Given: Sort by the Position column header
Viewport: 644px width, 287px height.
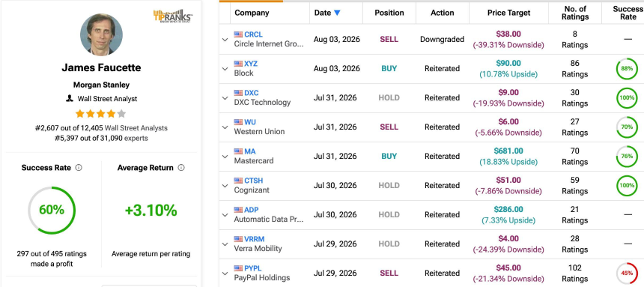Looking at the screenshot, I should point(389,13).
